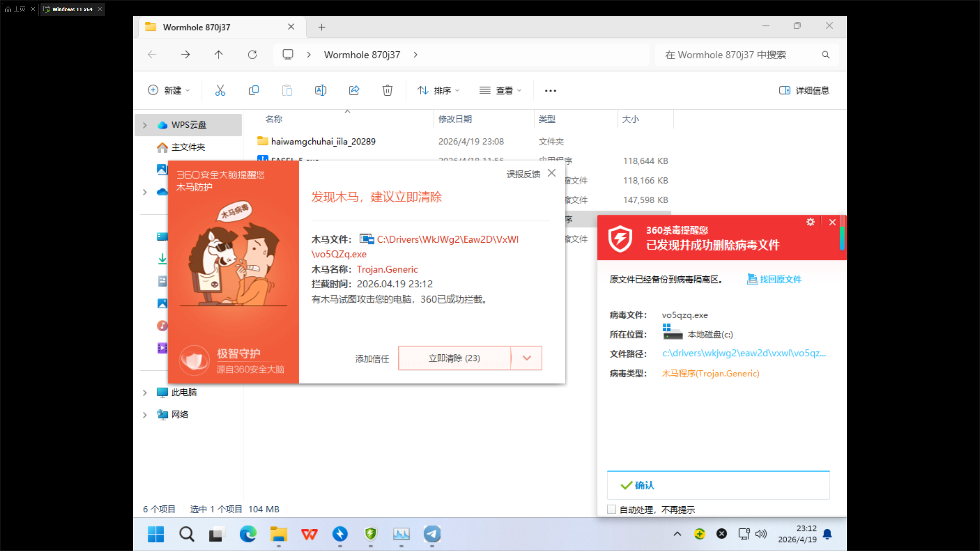This screenshot has width=980, height=551.
Task: Refresh the Wormhole 870j37 folder view
Action: [x=252, y=55]
